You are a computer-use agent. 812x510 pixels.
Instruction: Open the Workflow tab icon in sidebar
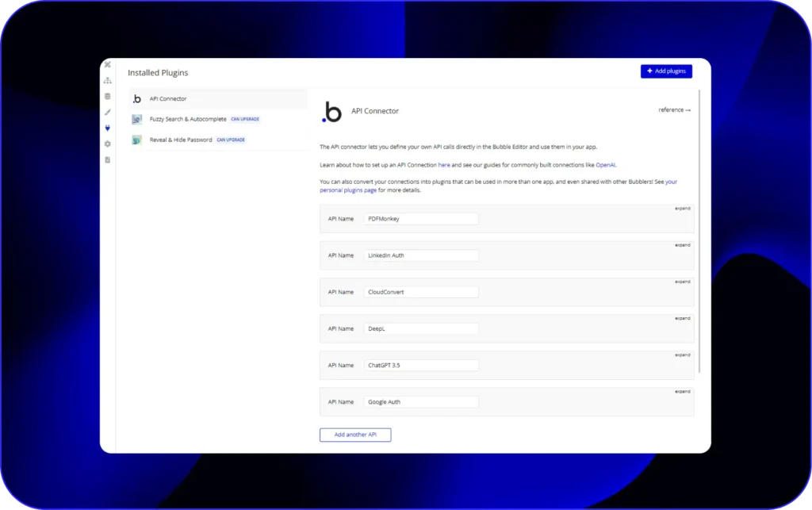[x=107, y=80]
